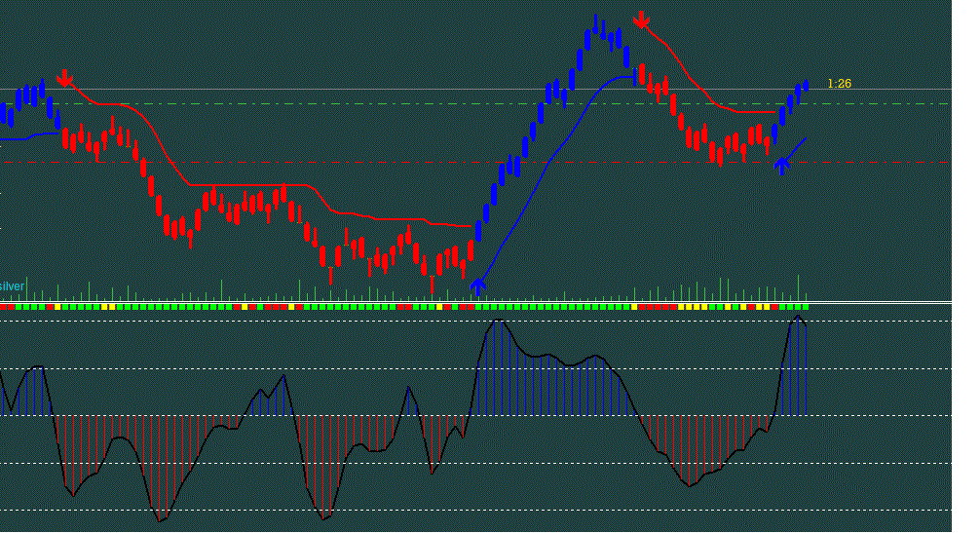Click the final blue oscillator histogram bar

point(807,370)
